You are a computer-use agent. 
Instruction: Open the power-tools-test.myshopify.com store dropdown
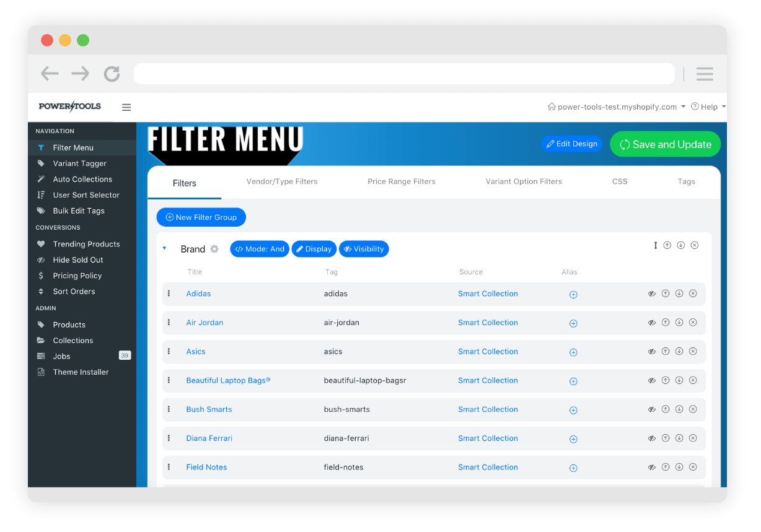click(617, 107)
